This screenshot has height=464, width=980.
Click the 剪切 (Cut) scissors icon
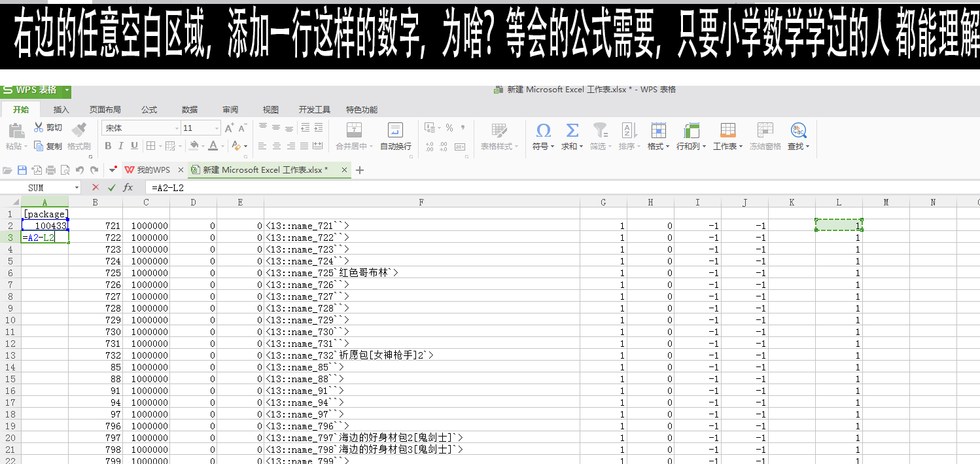(39, 128)
